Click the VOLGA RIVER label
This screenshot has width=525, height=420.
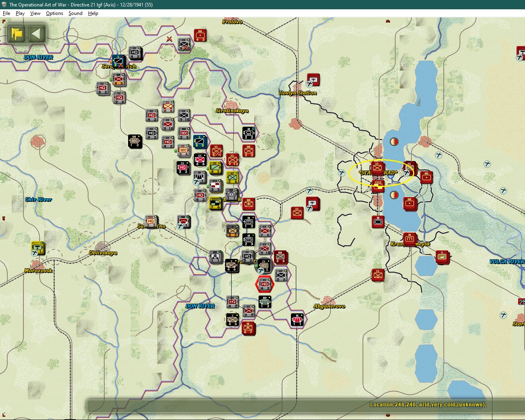[x=507, y=262]
